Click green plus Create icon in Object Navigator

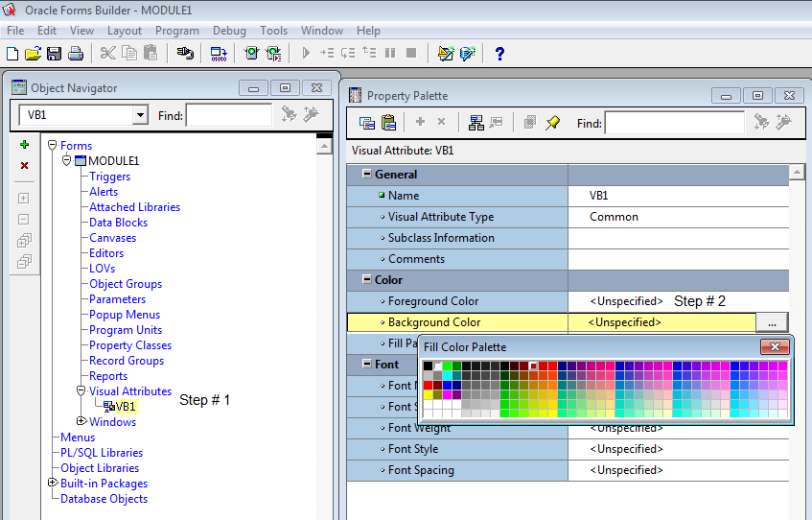[25, 145]
